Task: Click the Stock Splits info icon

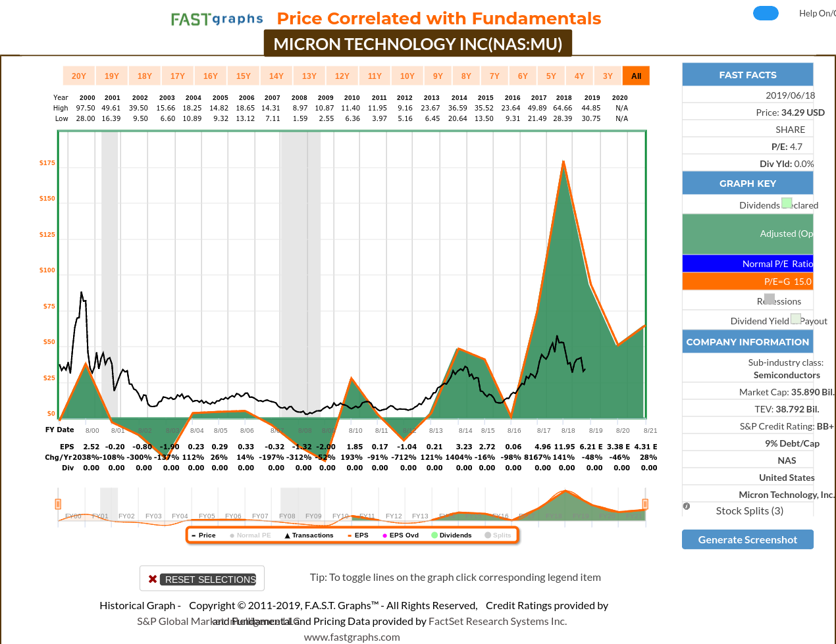Action: (687, 506)
